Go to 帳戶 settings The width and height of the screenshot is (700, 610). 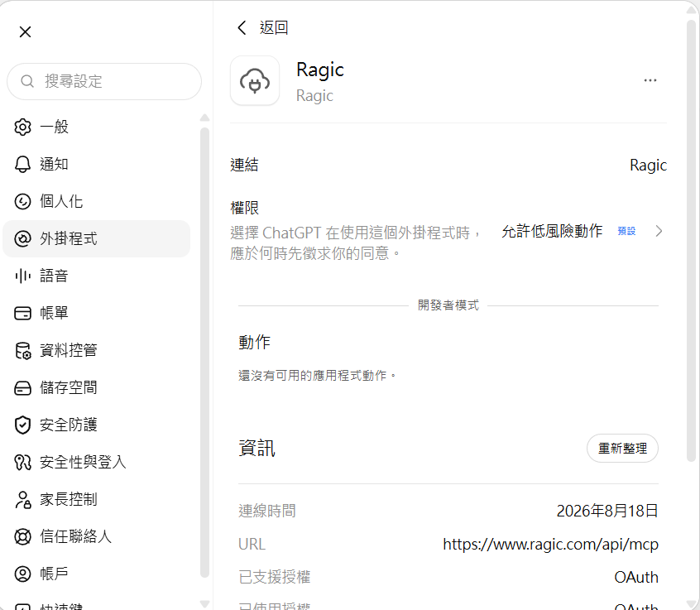pos(97,574)
